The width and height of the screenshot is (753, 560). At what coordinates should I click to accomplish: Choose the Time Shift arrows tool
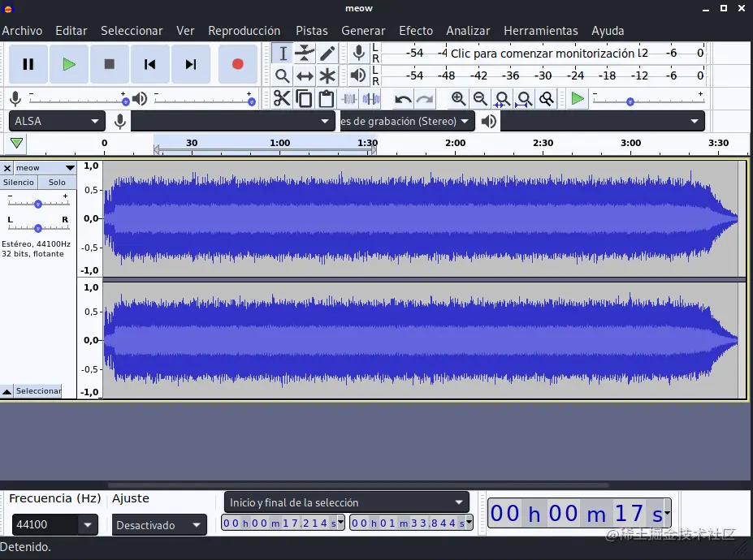click(305, 75)
